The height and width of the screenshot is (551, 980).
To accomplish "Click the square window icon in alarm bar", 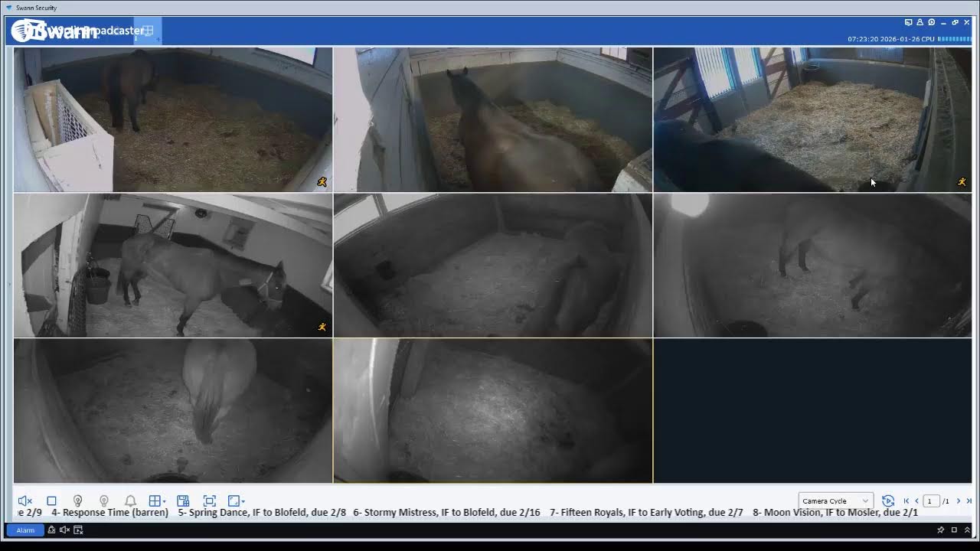I will [954, 530].
